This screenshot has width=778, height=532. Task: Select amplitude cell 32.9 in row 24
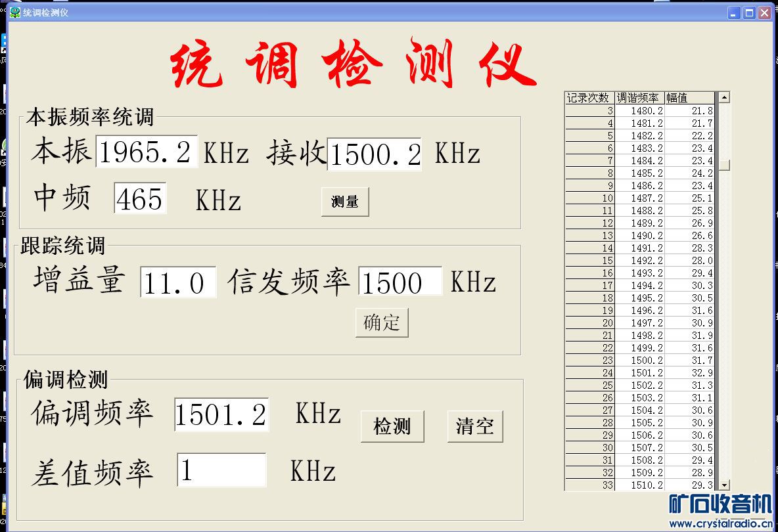[x=689, y=373]
